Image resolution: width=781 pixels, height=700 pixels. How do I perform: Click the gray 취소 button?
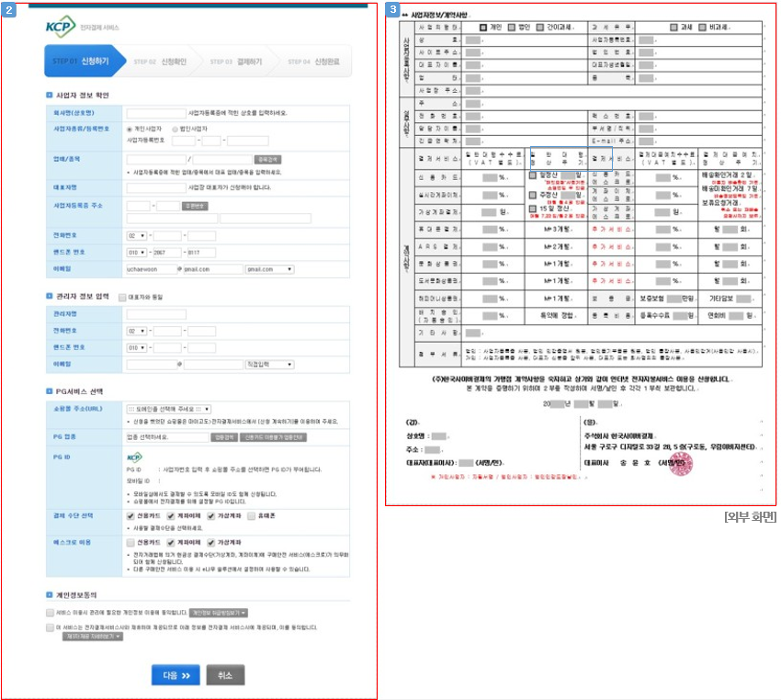(225, 675)
